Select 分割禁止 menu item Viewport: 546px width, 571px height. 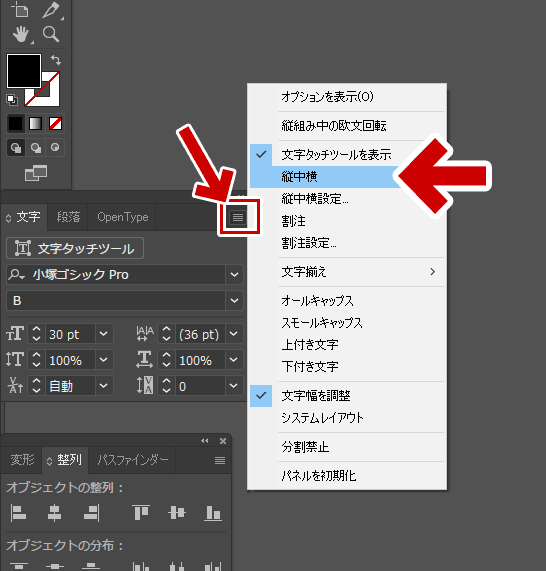point(347,447)
